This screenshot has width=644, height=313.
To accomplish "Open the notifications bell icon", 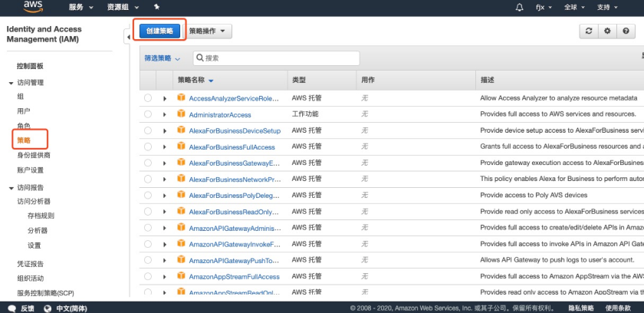I will (520, 8).
